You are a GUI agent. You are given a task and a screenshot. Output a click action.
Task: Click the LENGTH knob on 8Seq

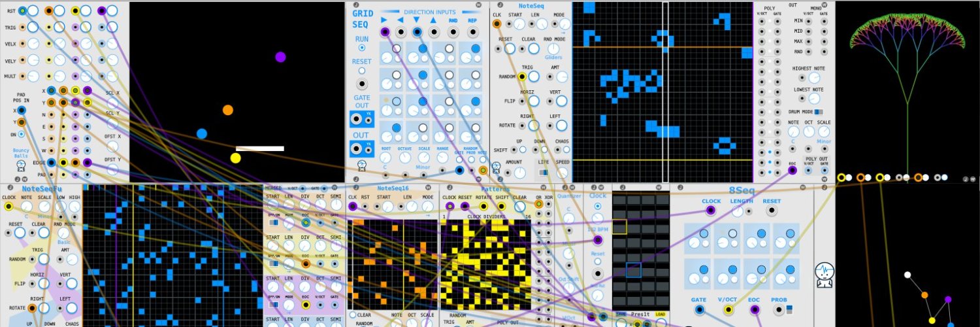(x=738, y=211)
